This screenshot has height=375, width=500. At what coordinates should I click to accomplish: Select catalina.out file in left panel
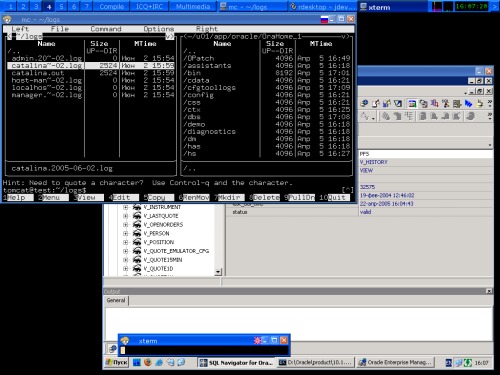click(x=38, y=73)
